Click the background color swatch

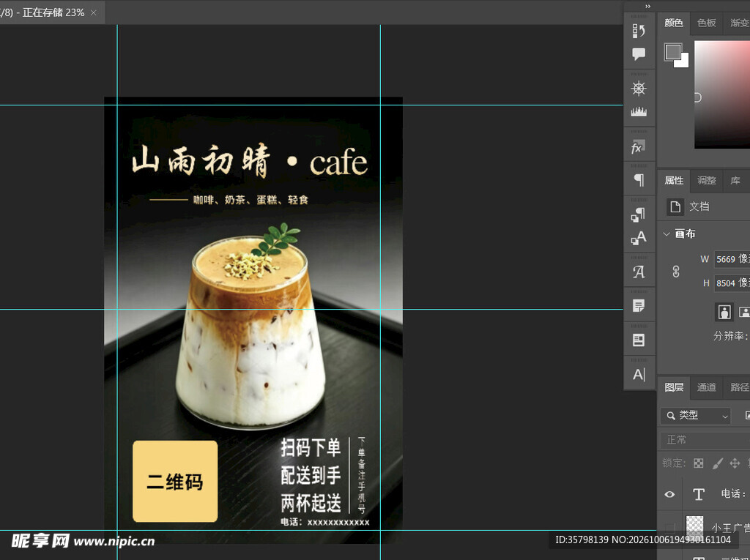tap(683, 61)
